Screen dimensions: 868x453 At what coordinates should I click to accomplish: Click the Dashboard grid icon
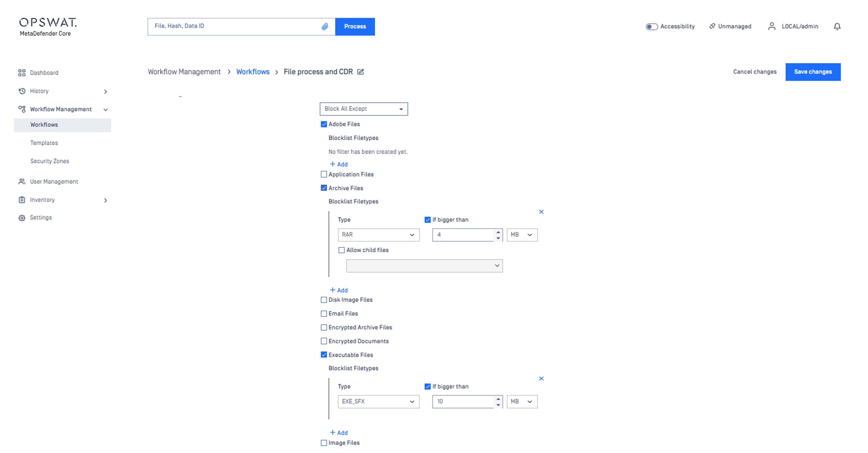click(x=22, y=73)
